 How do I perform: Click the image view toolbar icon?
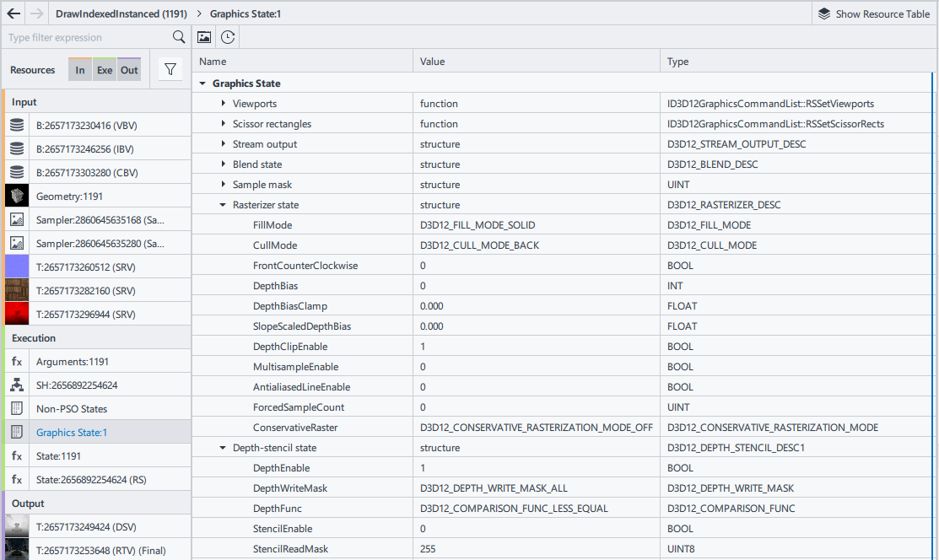tap(204, 37)
